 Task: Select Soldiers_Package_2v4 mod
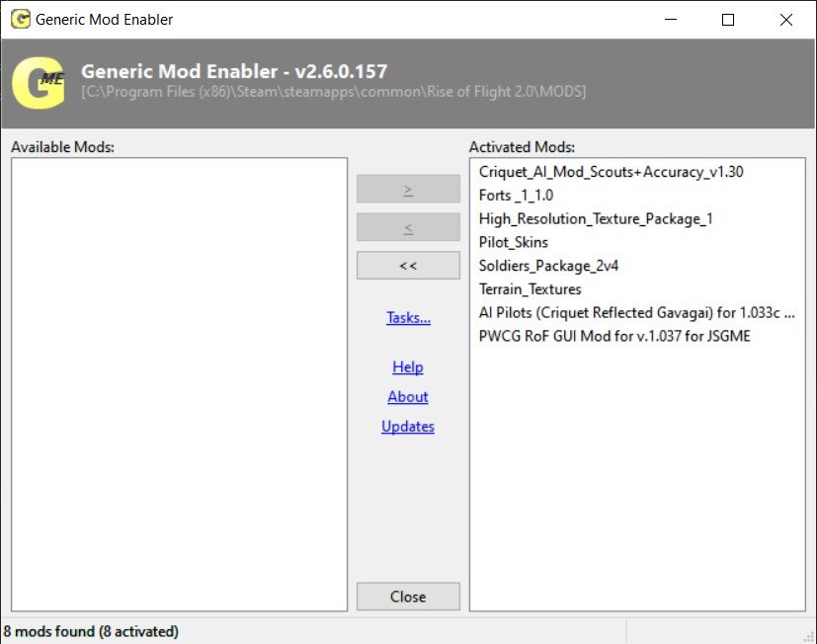(x=548, y=266)
